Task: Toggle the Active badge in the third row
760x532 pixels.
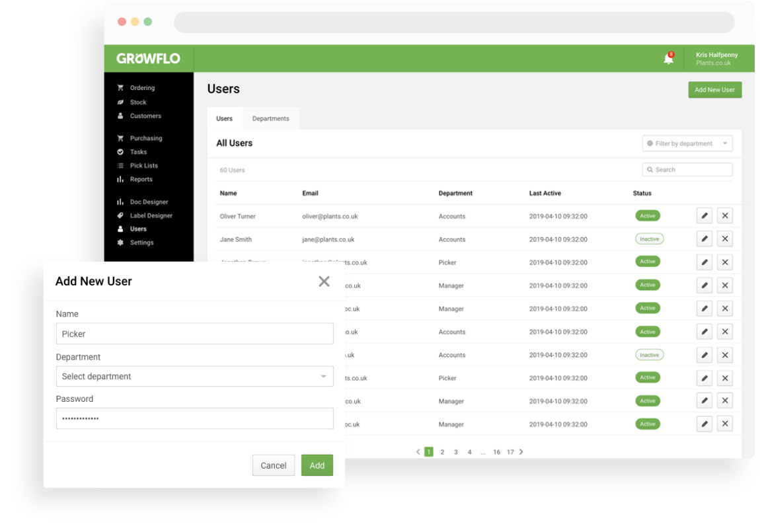Action: (648, 262)
